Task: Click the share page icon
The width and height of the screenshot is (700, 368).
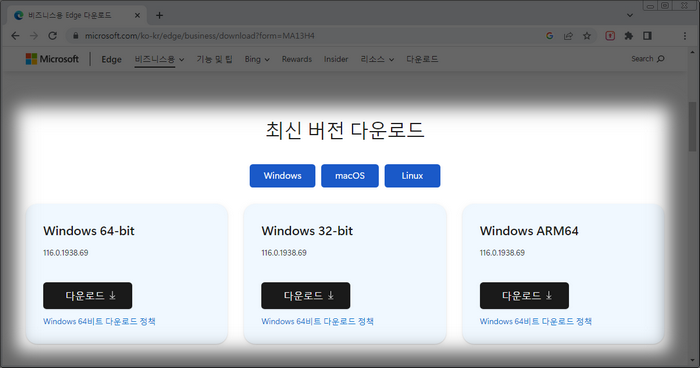Action: [x=568, y=36]
